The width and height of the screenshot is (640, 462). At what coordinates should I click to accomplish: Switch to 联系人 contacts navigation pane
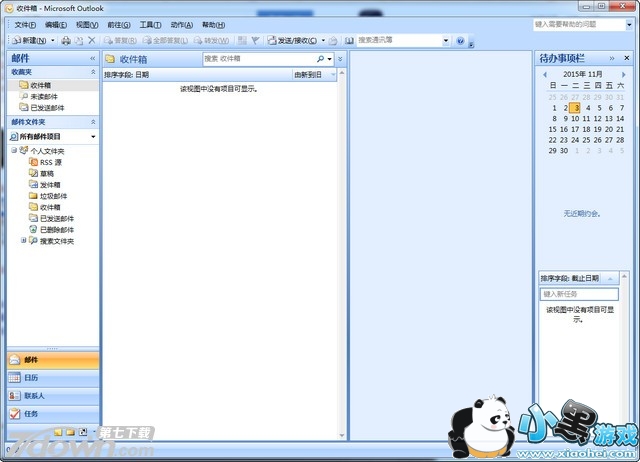tap(53, 396)
